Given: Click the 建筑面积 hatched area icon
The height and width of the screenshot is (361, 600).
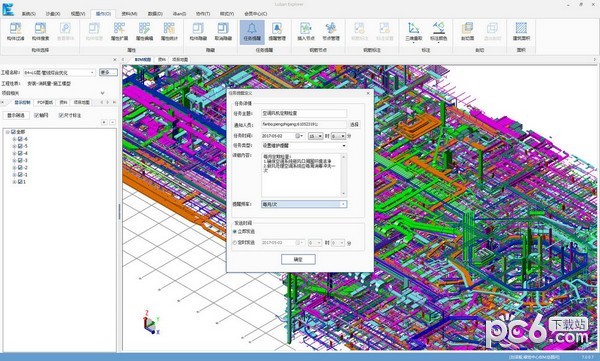Looking at the screenshot, I should 521,31.
